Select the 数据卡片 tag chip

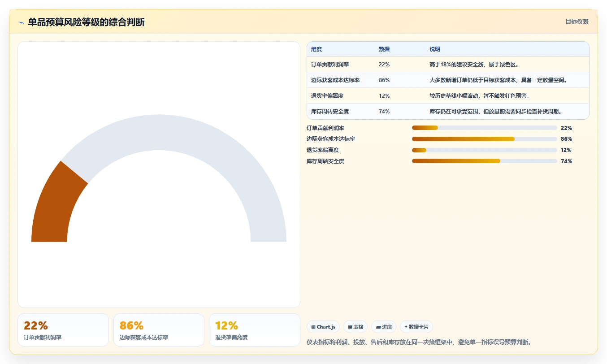(416, 327)
